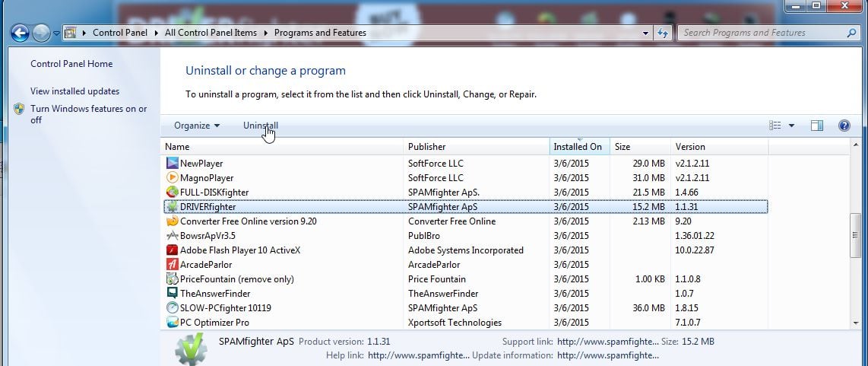Click the MagnoPlayer program icon
The width and height of the screenshot is (868, 366).
[x=173, y=178]
